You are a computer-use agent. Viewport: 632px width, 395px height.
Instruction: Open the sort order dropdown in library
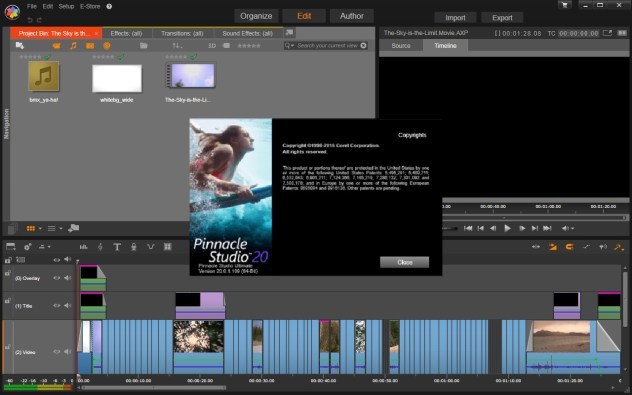tap(177, 46)
